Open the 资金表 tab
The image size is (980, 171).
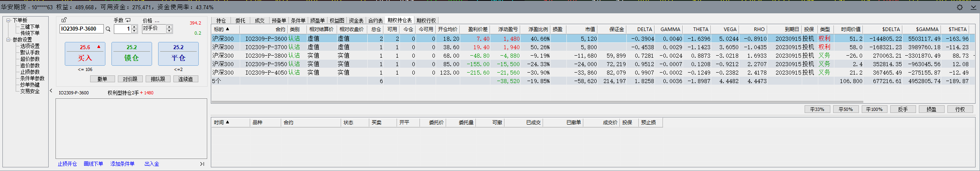point(356,21)
